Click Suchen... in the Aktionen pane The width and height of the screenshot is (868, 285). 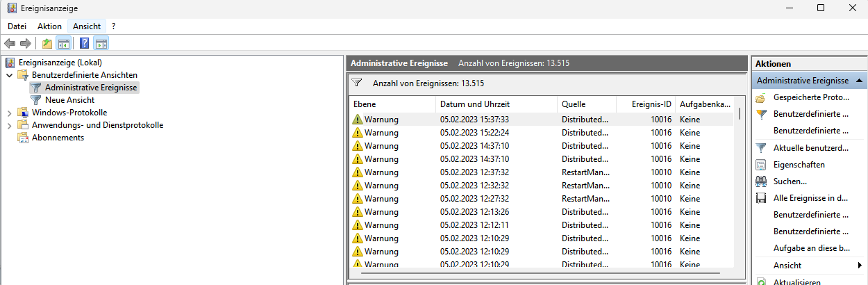[790, 181]
